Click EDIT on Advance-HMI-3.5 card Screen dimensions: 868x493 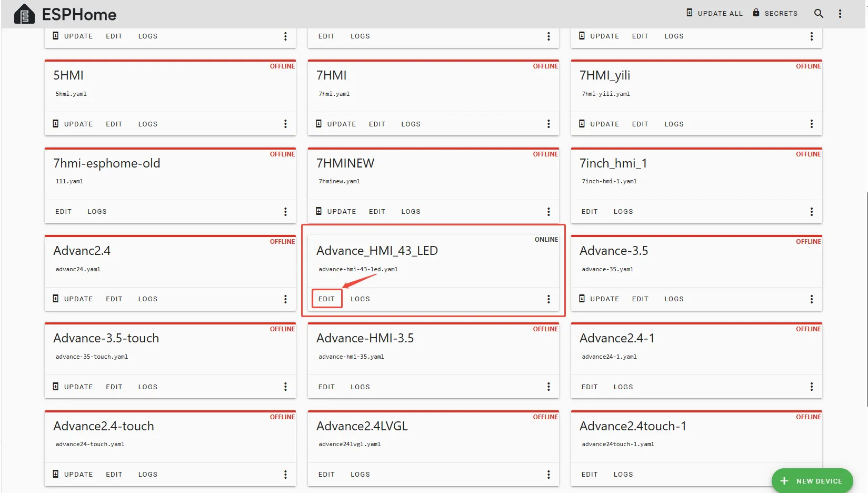point(326,387)
